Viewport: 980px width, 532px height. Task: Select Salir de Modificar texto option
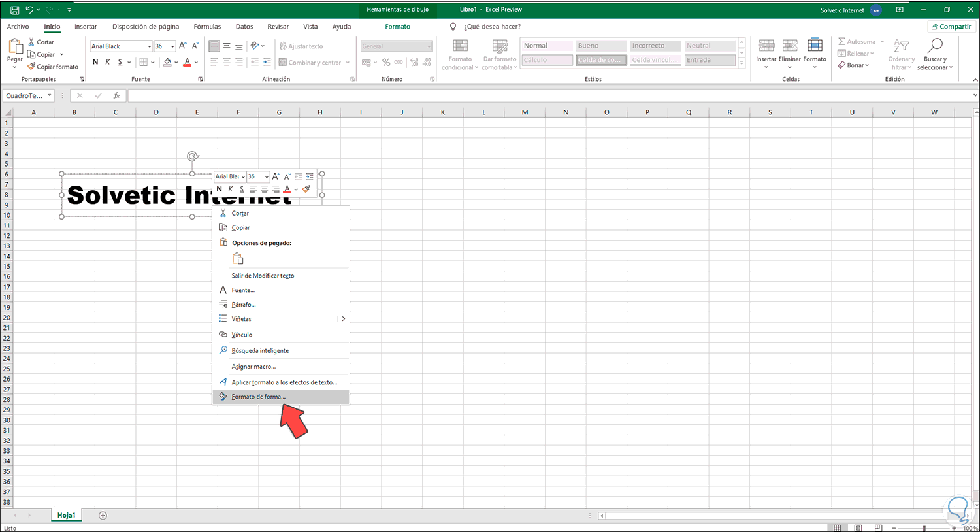coord(281,276)
